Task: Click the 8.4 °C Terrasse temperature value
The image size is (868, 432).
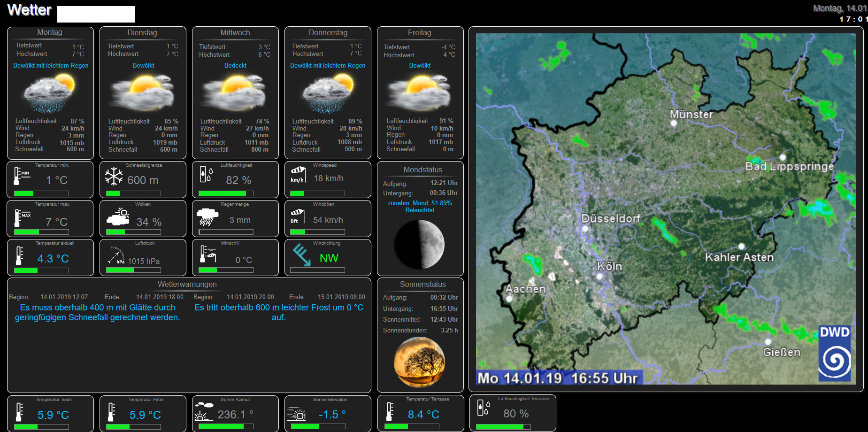Action: click(423, 415)
